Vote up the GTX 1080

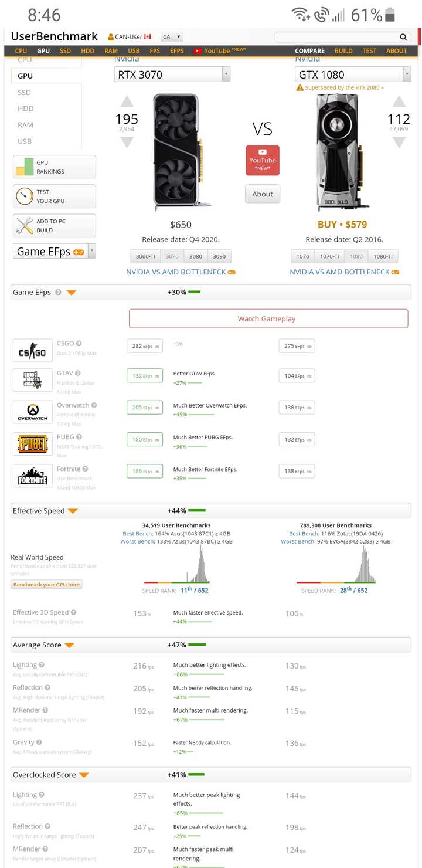click(x=399, y=102)
